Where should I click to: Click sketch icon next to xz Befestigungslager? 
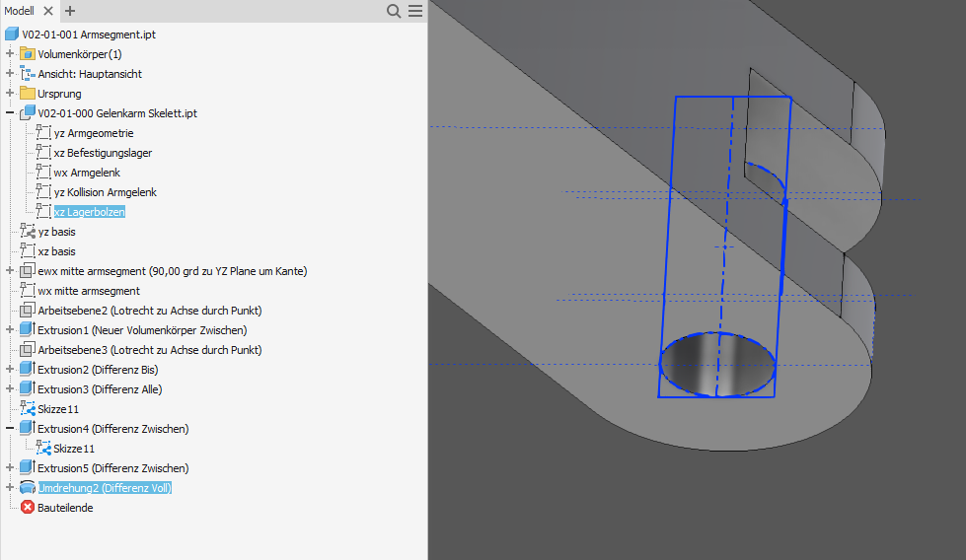coord(43,152)
